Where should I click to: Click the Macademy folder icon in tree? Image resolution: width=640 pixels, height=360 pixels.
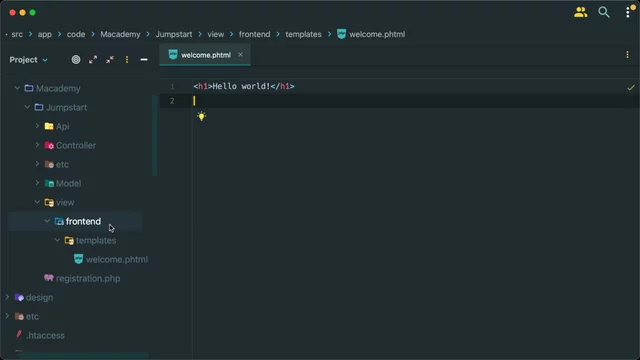click(x=29, y=88)
